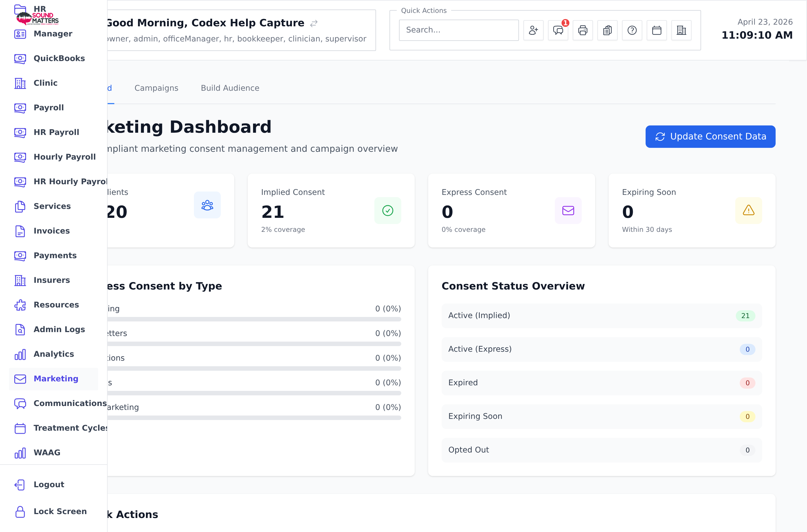Open Manager in the sidebar
The width and height of the screenshot is (807, 532).
pyautogui.click(x=54, y=34)
